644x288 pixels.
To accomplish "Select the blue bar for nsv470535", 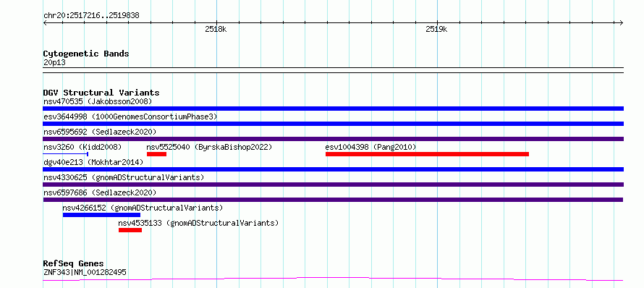I will tap(333, 109).
